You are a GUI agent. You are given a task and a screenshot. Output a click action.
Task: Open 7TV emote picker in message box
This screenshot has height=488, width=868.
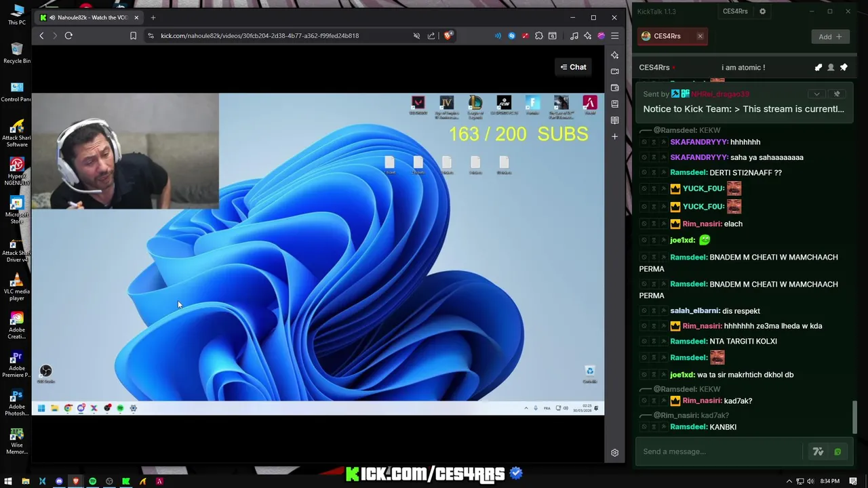click(818, 451)
